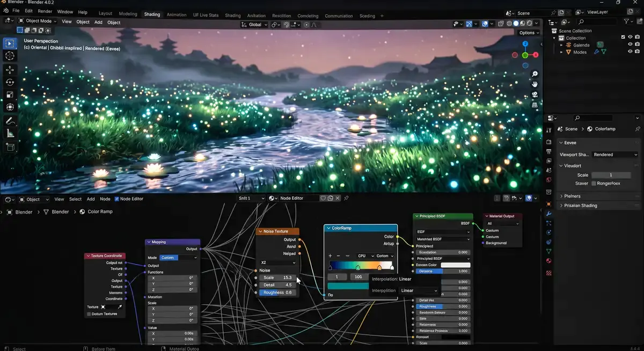The image size is (644, 351).
Task: Choose the Move tool
Action: 10,70
